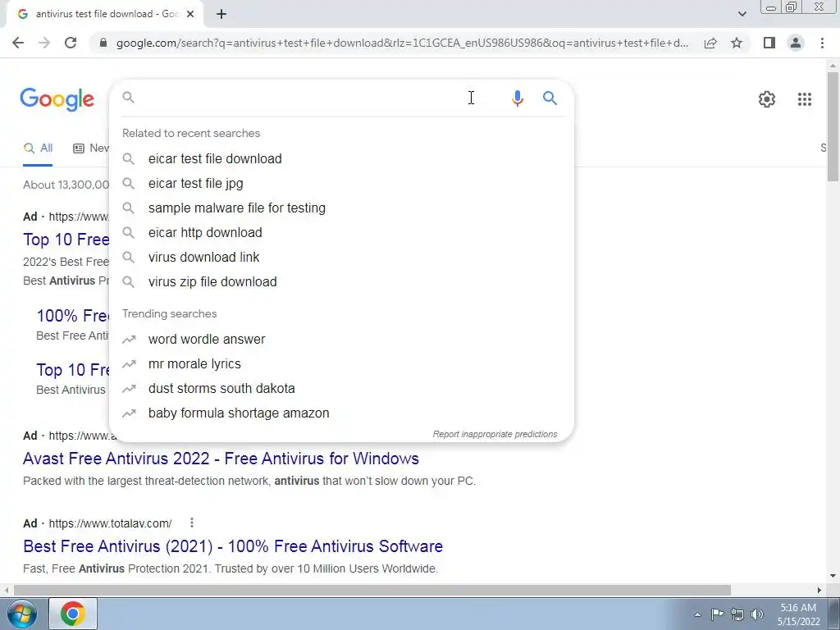Open the Google apps grid

(804, 99)
